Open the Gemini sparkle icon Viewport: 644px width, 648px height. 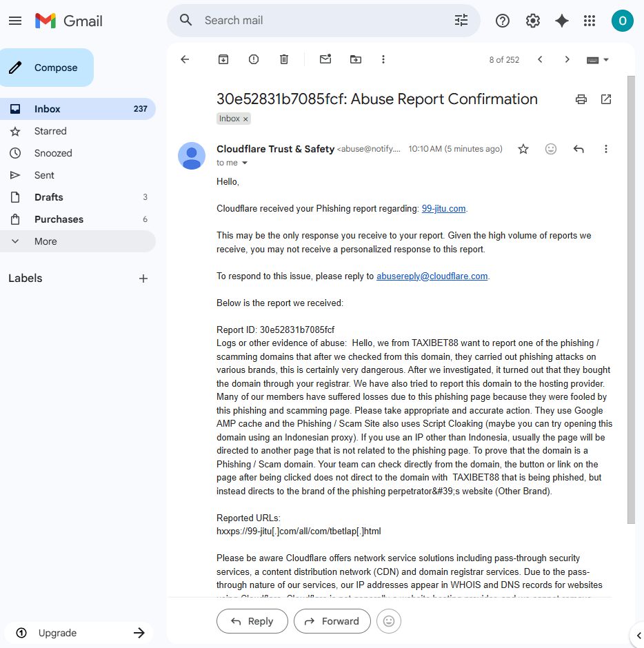point(561,21)
